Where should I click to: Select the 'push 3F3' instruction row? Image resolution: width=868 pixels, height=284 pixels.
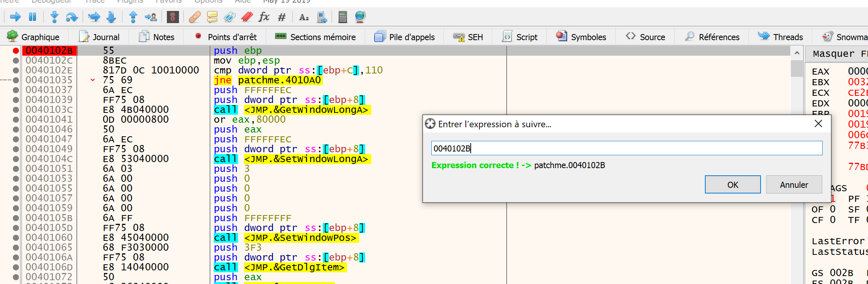tap(238, 247)
